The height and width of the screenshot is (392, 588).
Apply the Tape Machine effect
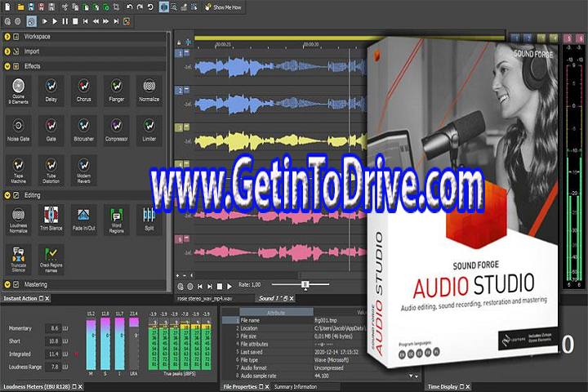point(18,171)
